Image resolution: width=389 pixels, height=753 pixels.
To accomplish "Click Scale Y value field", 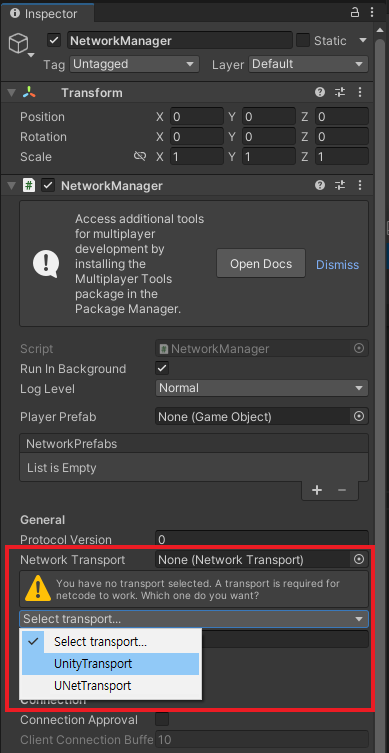I will click(x=268, y=157).
